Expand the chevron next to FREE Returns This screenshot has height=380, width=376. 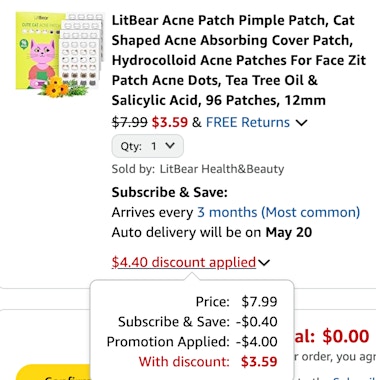301,123
